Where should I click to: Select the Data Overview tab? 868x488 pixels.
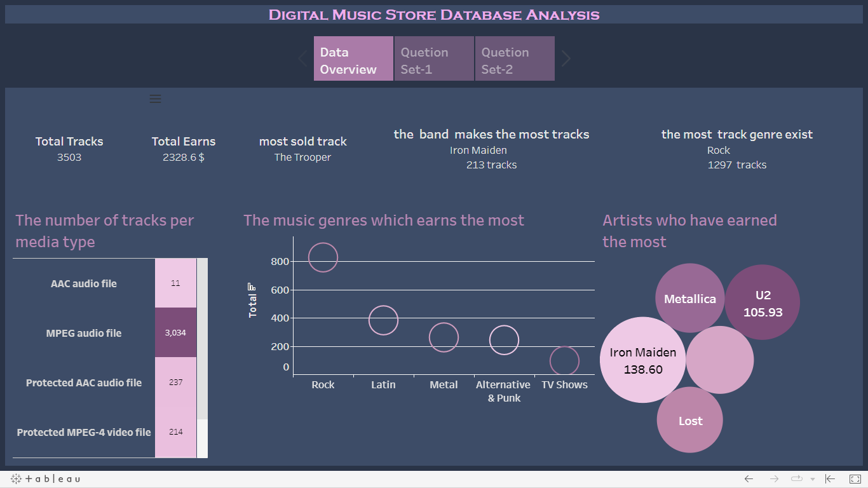click(353, 59)
